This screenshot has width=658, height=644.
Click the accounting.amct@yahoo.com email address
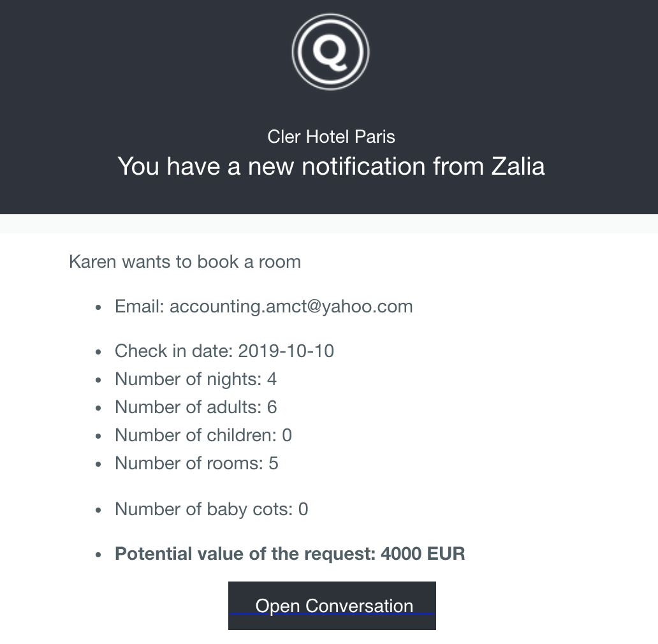tap(291, 307)
